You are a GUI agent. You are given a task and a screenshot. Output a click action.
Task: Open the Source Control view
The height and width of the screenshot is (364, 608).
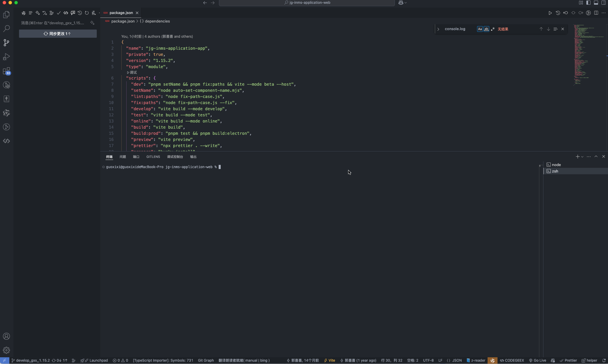pyautogui.click(x=6, y=43)
